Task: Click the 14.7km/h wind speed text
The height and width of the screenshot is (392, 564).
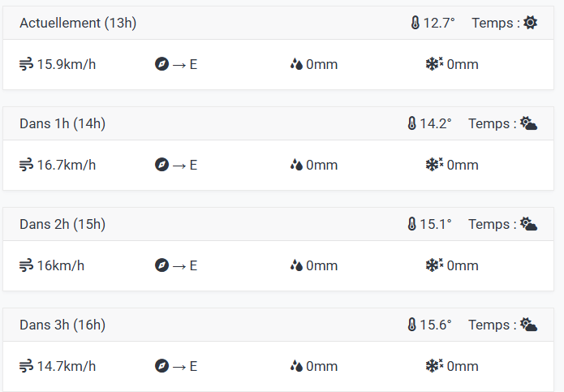Action: click(67, 367)
